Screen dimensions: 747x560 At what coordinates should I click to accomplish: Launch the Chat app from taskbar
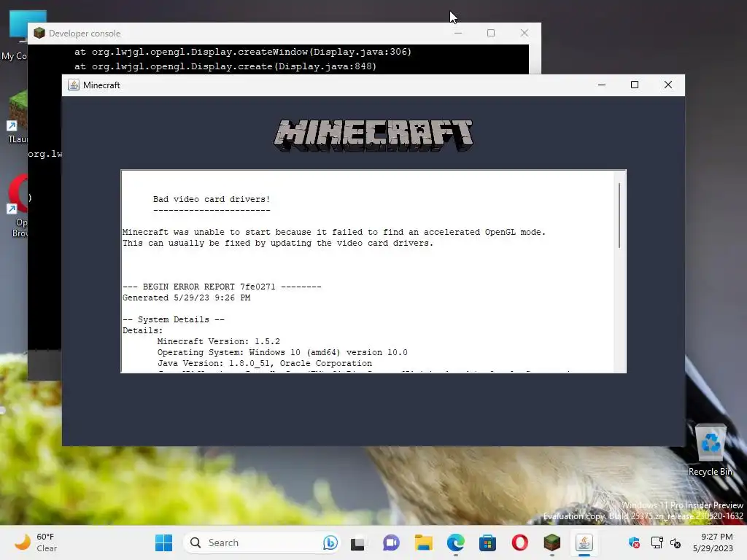point(391,542)
